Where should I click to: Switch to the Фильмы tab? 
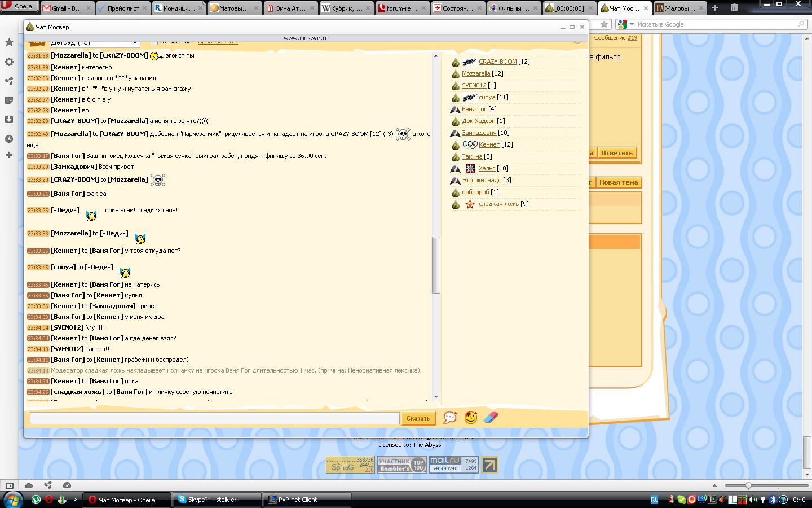click(x=513, y=8)
